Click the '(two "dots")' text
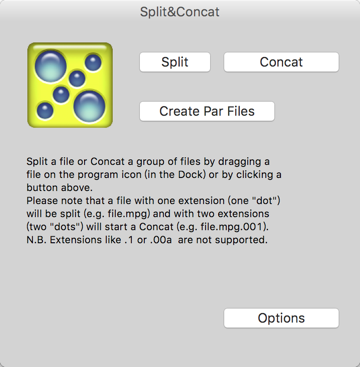 [56, 227]
